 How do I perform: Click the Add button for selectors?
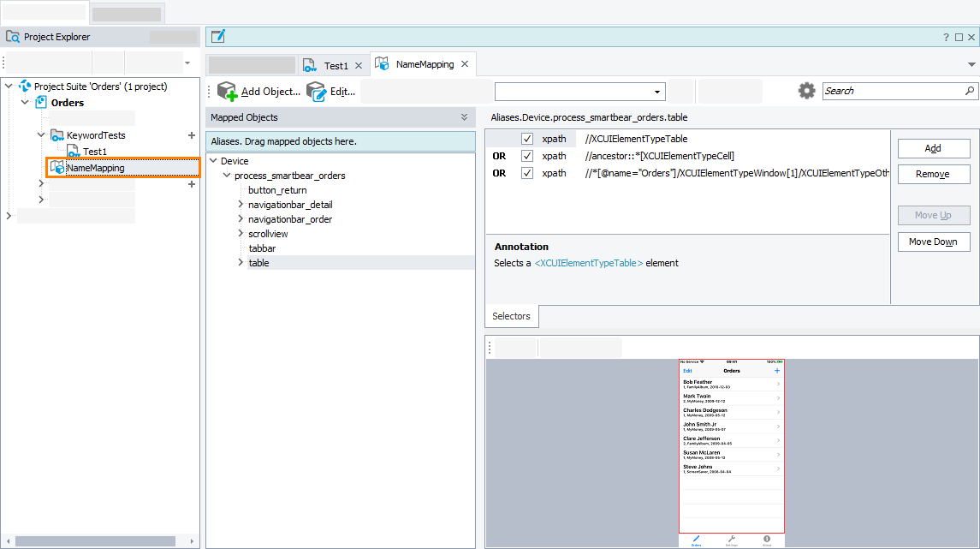[x=933, y=148]
